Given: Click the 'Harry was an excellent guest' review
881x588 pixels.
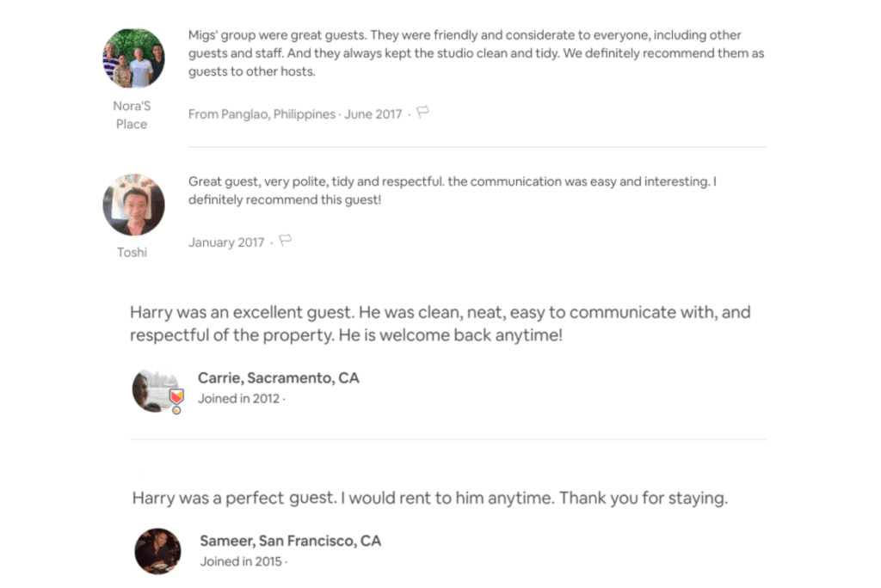Looking at the screenshot, I should pyautogui.click(x=440, y=323).
